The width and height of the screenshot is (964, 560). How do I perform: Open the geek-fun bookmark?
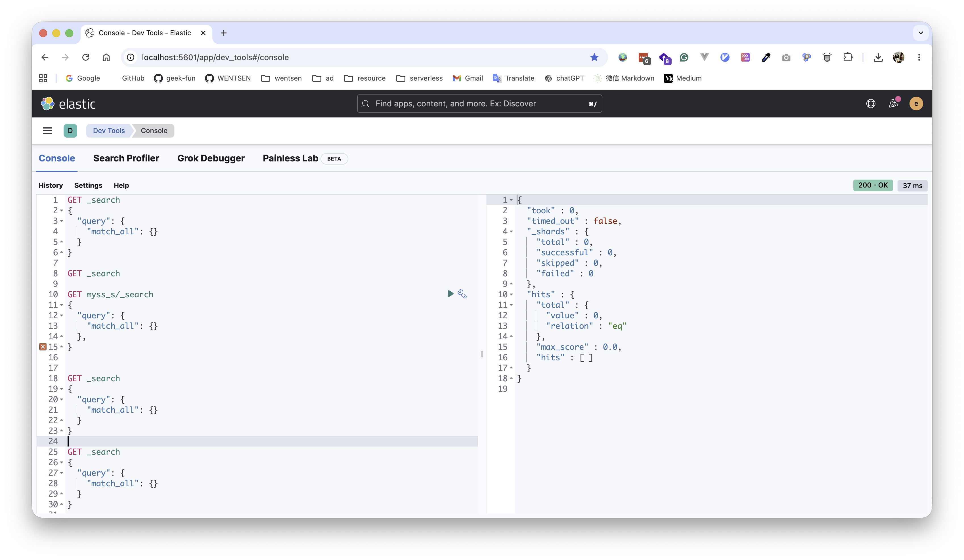pyautogui.click(x=175, y=78)
